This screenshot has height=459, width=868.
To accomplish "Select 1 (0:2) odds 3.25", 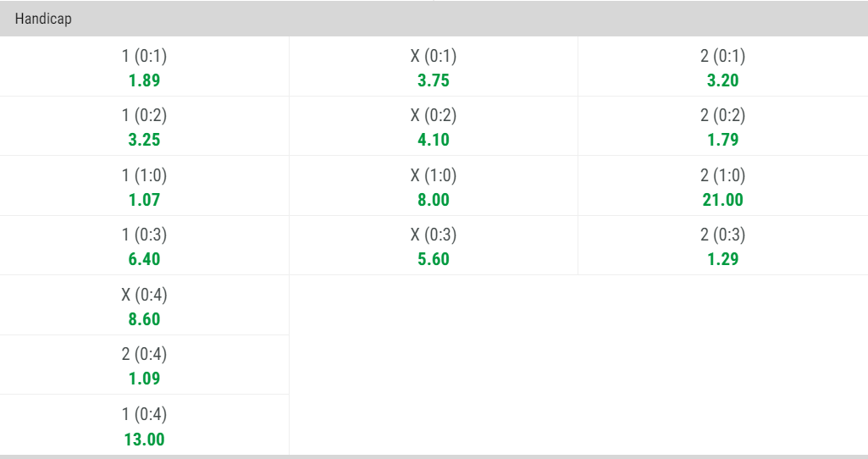I will click(144, 126).
